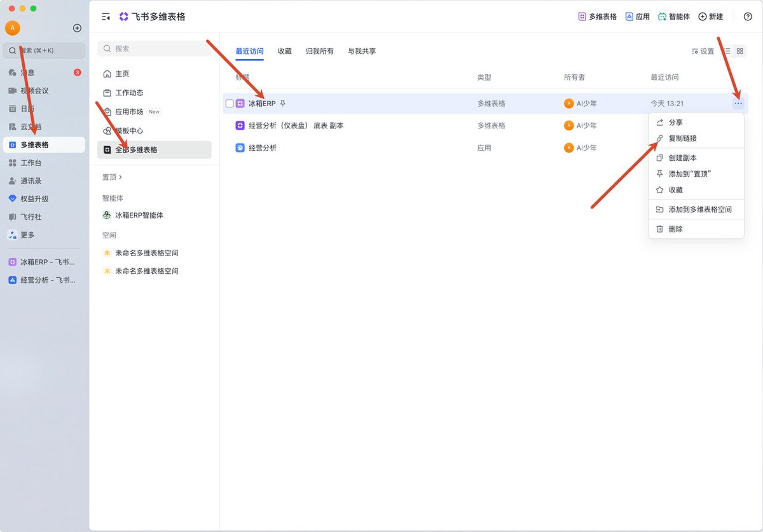Open 云文档 in the left sidebar
Image resolution: width=763 pixels, height=532 pixels.
pos(44,126)
